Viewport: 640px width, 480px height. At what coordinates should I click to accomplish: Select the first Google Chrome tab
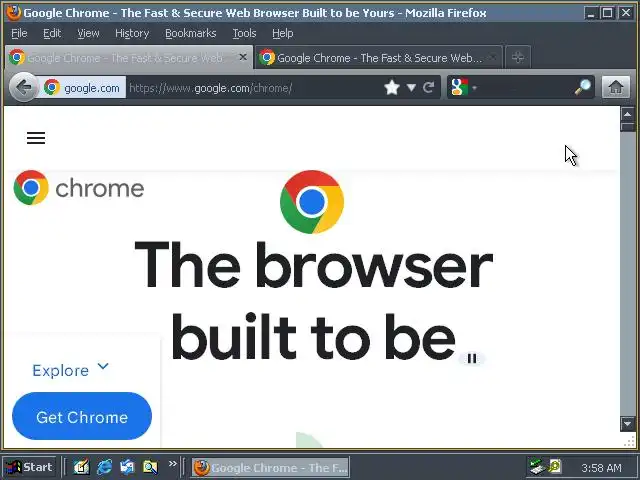pyautogui.click(x=129, y=58)
